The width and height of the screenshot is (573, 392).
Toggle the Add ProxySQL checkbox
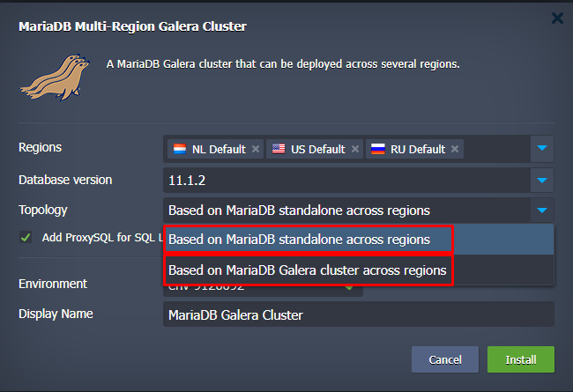click(26, 237)
